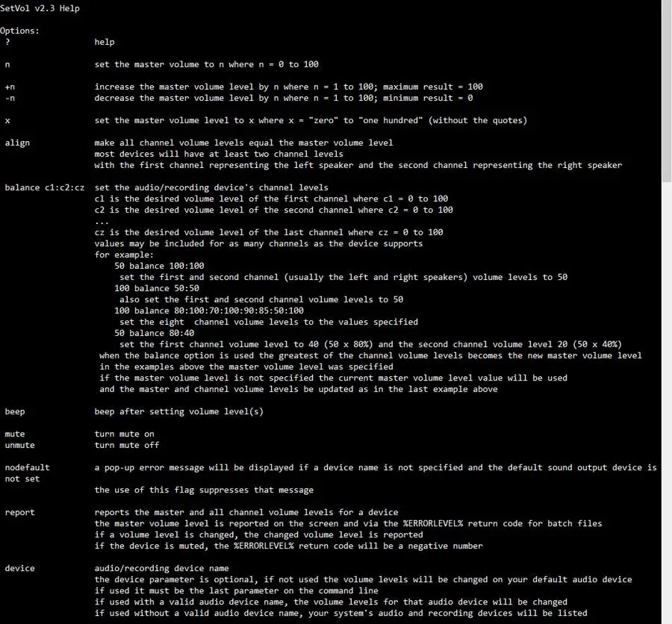Click the line mentioning 'return code for batch files'
The image size is (672, 624).
click(x=348, y=523)
